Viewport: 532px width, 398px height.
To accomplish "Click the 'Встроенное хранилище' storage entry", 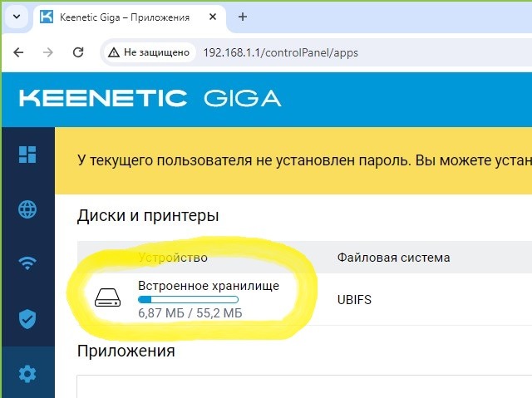I will (209, 286).
